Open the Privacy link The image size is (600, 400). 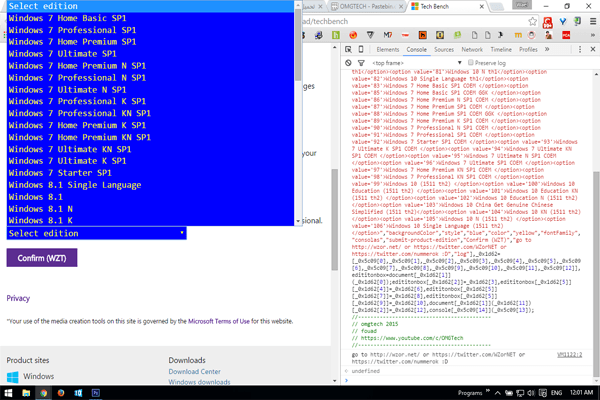coord(18,298)
